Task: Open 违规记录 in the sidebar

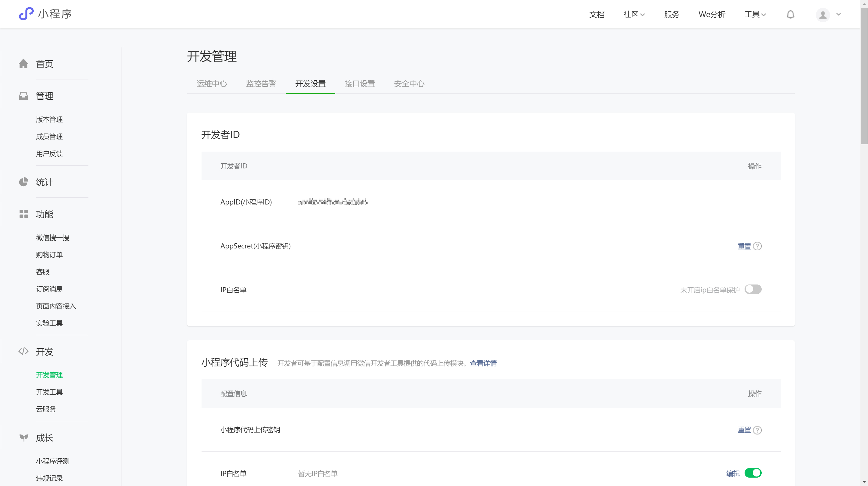Action: coord(49,478)
